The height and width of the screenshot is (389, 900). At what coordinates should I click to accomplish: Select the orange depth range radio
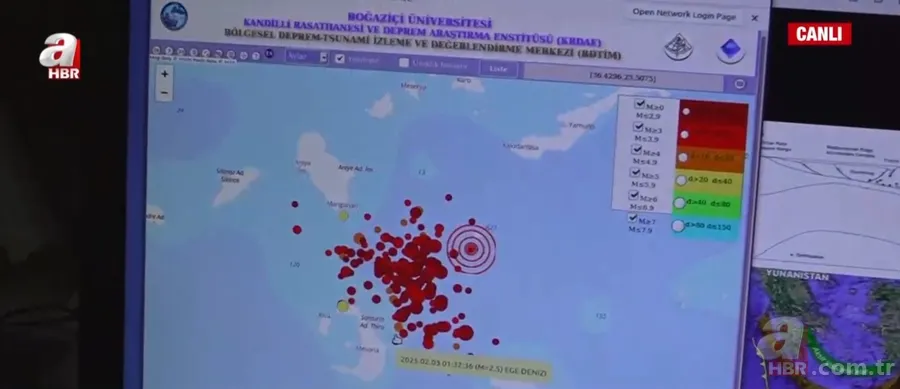tap(682, 157)
